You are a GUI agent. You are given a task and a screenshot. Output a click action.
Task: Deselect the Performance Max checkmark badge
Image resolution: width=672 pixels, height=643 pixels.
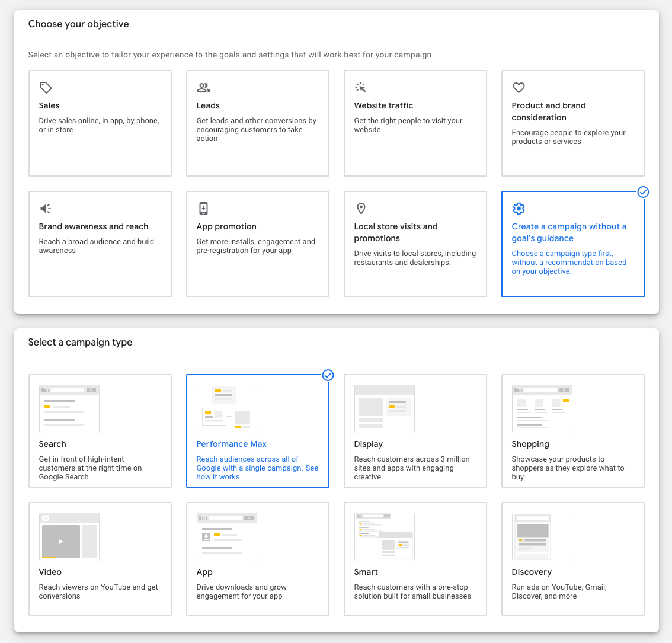[328, 375]
